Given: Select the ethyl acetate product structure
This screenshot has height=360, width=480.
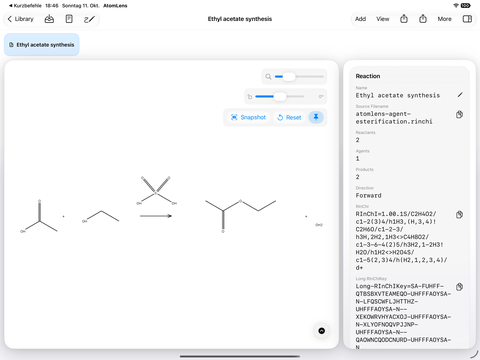Looking at the screenshot, I should tap(240, 215).
